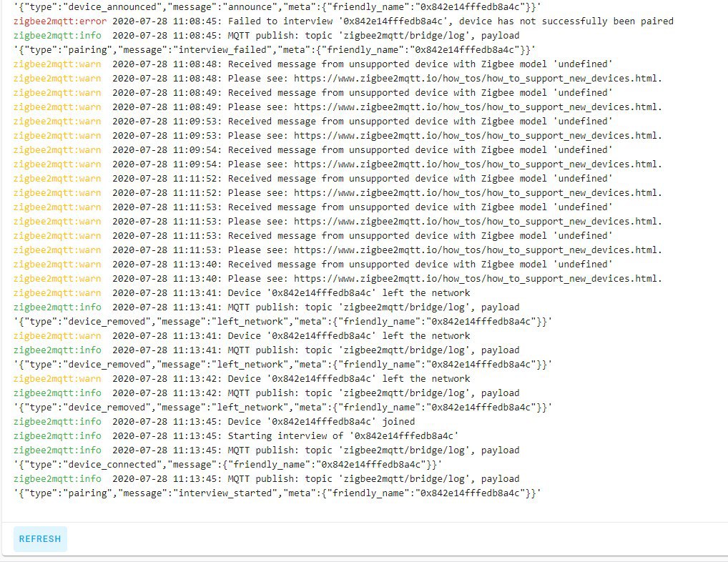Select the 11:09:53 'Received message' warning line
The image size is (728, 562).
(x=313, y=122)
